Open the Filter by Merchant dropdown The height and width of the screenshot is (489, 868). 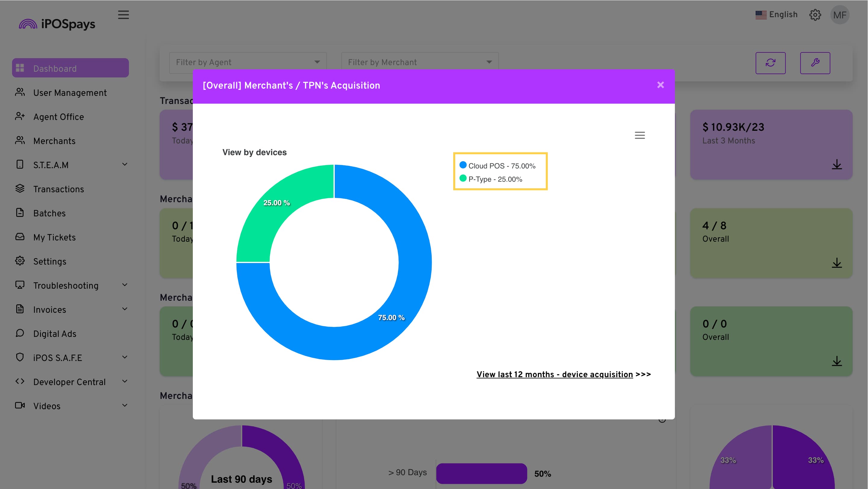(x=419, y=62)
